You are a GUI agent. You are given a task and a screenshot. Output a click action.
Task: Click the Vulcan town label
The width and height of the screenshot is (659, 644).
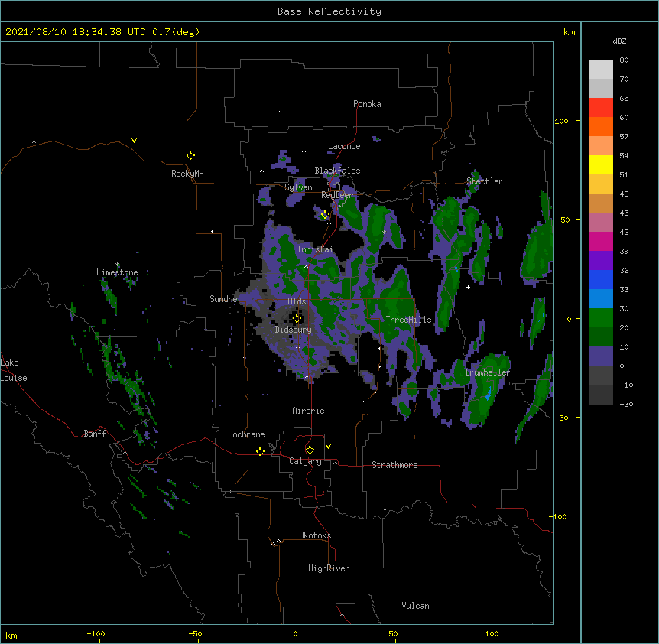(x=415, y=606)
